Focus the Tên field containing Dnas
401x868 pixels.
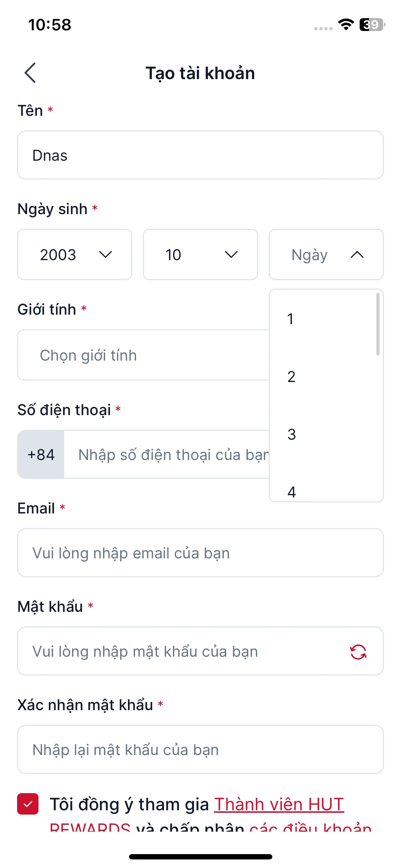(200, 155)
